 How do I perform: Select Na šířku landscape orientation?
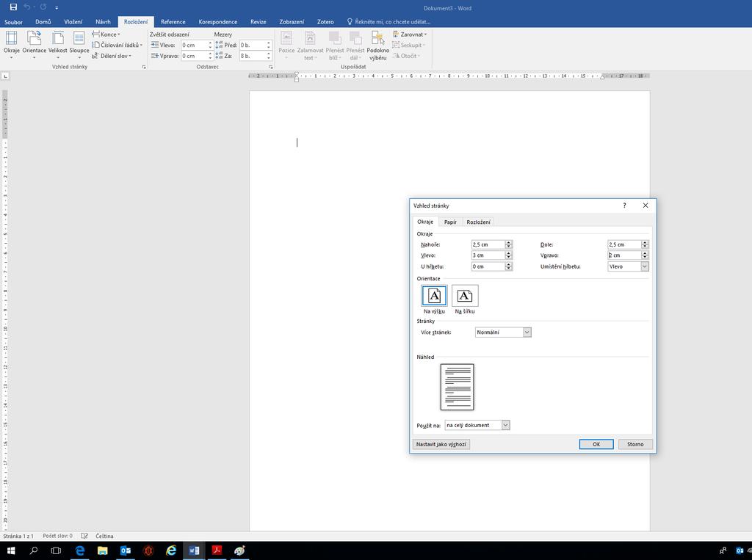(x=465, y=296)
